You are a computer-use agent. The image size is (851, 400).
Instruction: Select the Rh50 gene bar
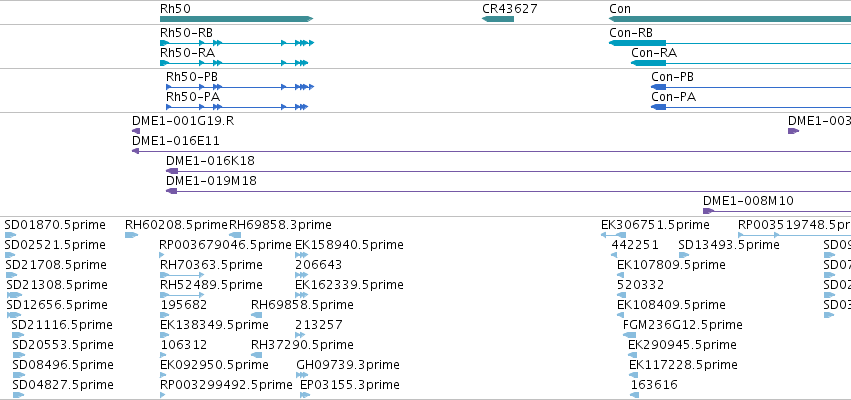tap(237, 19)
